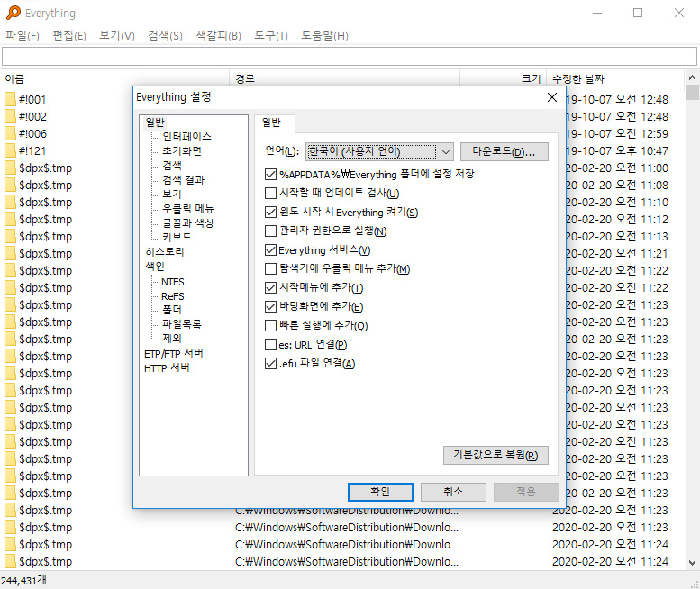The image size is (700, 589).
Task: Open the 검색(S) menu
Action: tap(165, 35)
